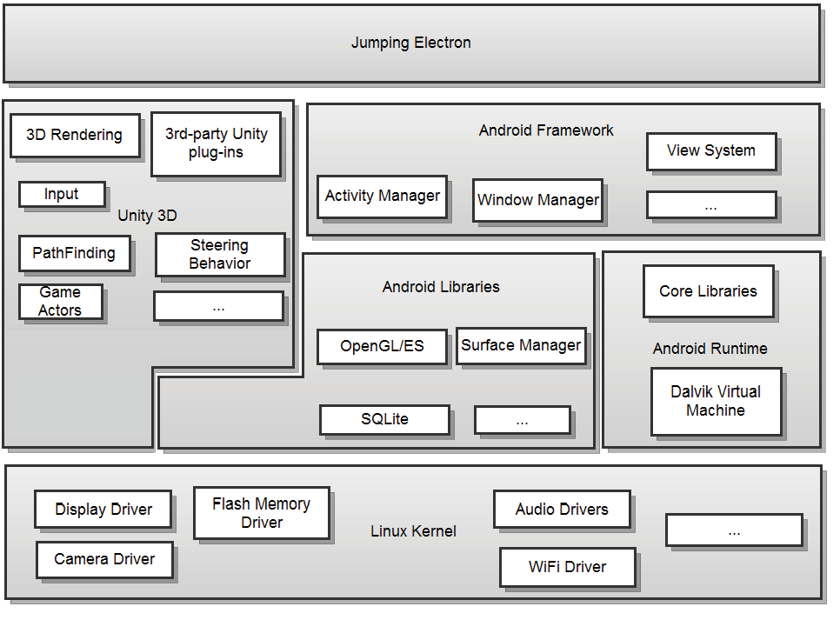Click the Core Libraries box
The width and height of the screenshot is (840, 620).
708,291
